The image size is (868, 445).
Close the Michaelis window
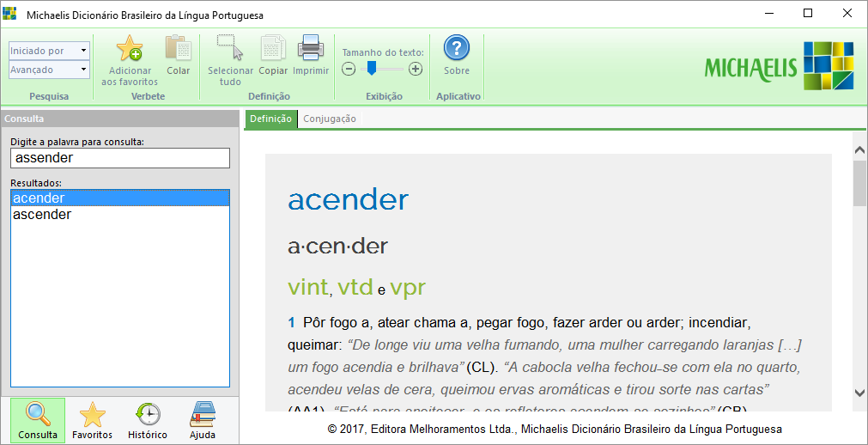[x=847, y=13]
